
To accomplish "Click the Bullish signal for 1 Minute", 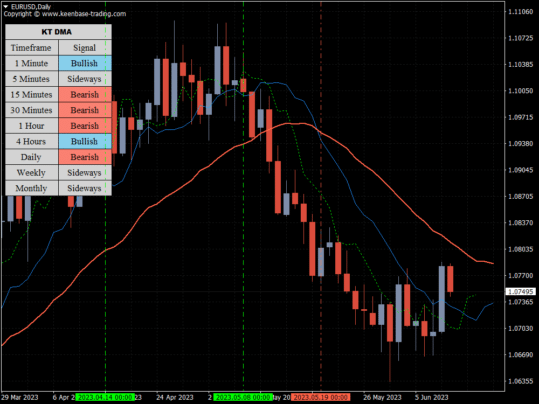I will (x=85, y=63).
